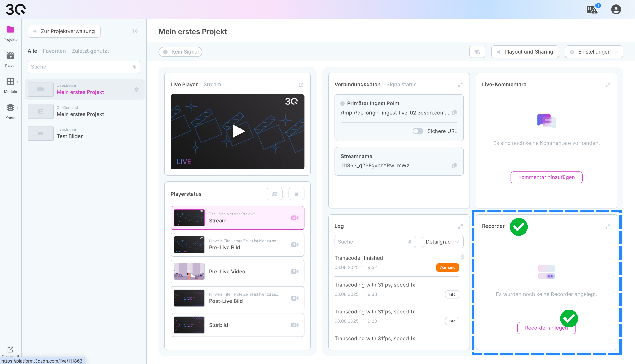Open the Player section in sidebar
The width and height of the screenshot is (635, 364).
10,59
